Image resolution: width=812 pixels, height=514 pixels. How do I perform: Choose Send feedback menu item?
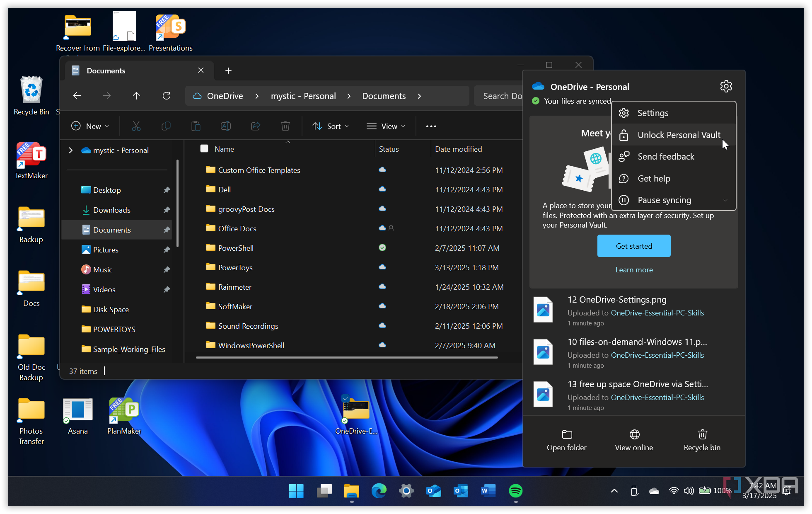point(674,157)
